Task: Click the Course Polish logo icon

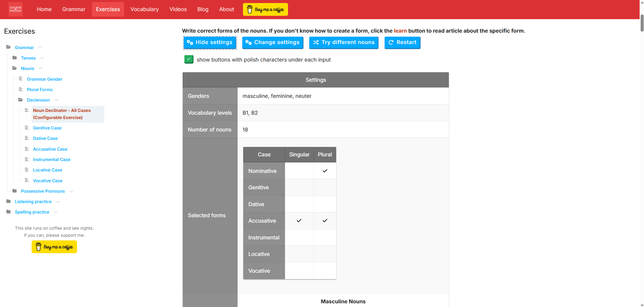Action: pos(15,9)
